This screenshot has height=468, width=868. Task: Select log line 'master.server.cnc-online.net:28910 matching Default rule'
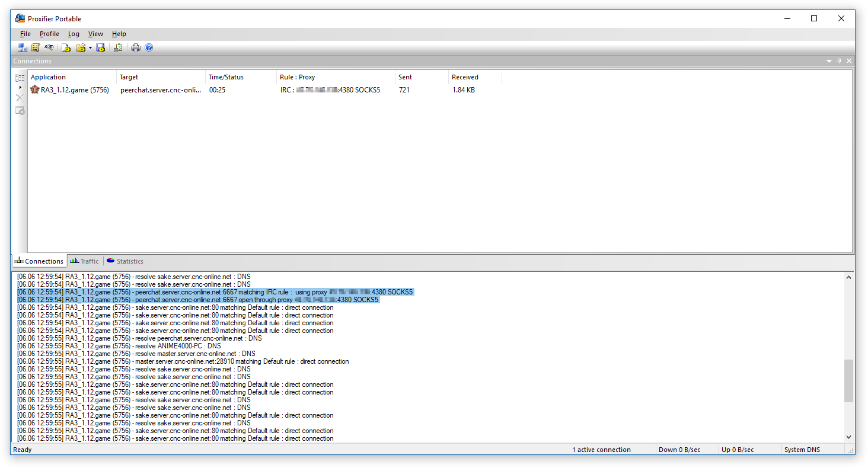pos(183,361)
